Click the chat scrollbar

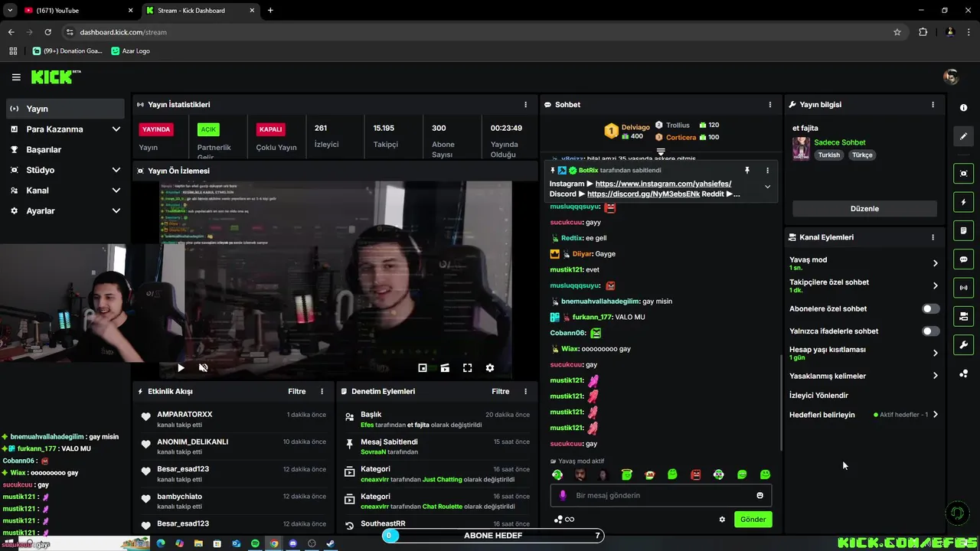pyautogui.click(x=781, y=402)
